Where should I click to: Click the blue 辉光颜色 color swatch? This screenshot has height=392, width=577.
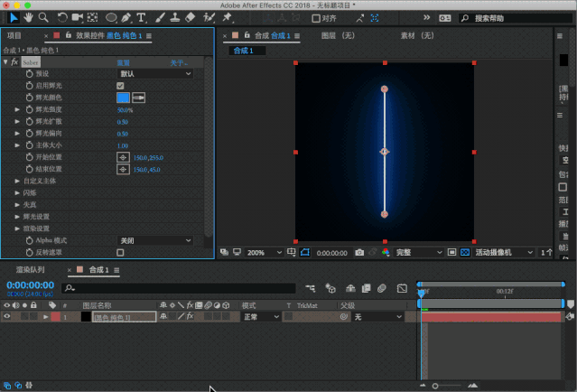[123, 97]
